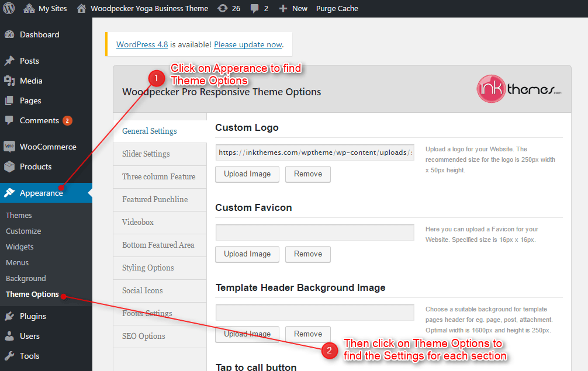
Task: Click the Please update now link
Action: click(248, 44)
